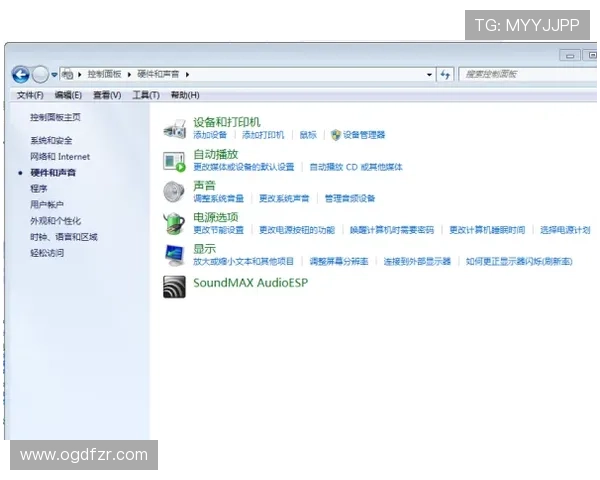Click 硬件和声音 breadcrumb in address bar
The width and height of the screenshot is (600, 480).
coord(158,74)
